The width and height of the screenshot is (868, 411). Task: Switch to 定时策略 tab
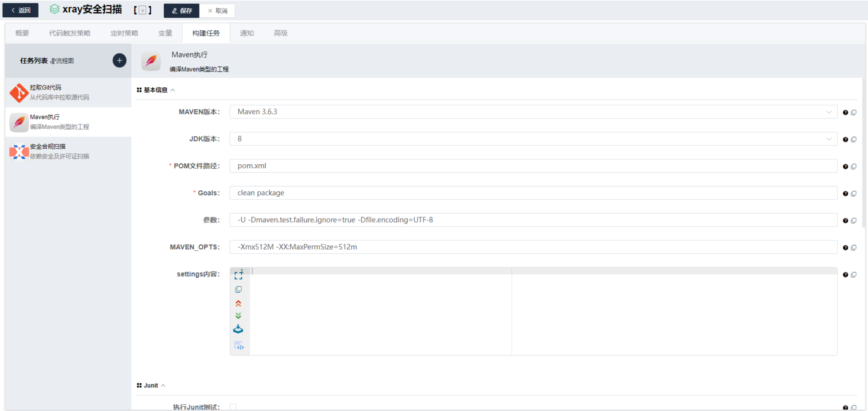coord(124,33)
